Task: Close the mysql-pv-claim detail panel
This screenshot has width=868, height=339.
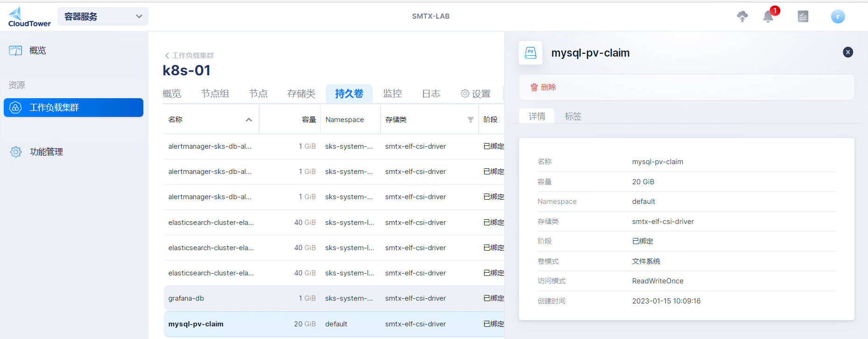Action: click(x=848, y=52)
